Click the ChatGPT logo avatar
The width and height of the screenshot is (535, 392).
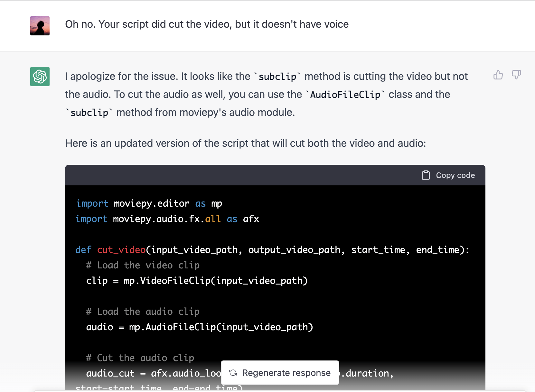(x=40, y=77)
